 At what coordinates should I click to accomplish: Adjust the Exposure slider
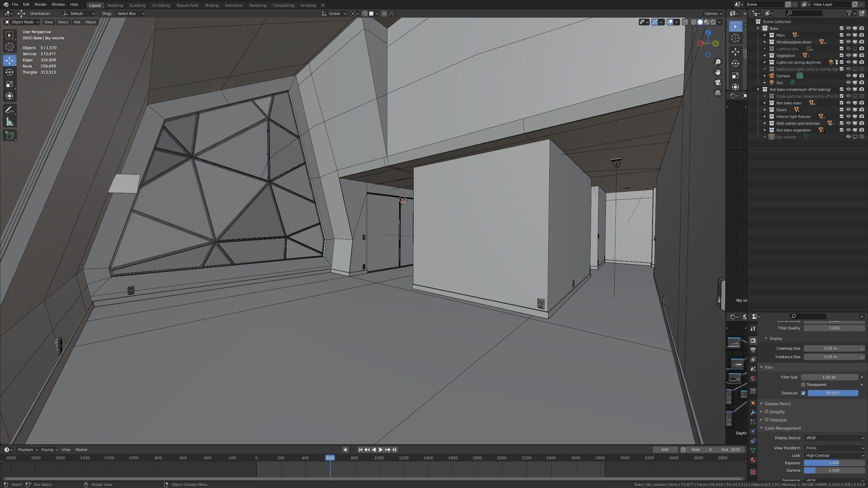(834, 463)
